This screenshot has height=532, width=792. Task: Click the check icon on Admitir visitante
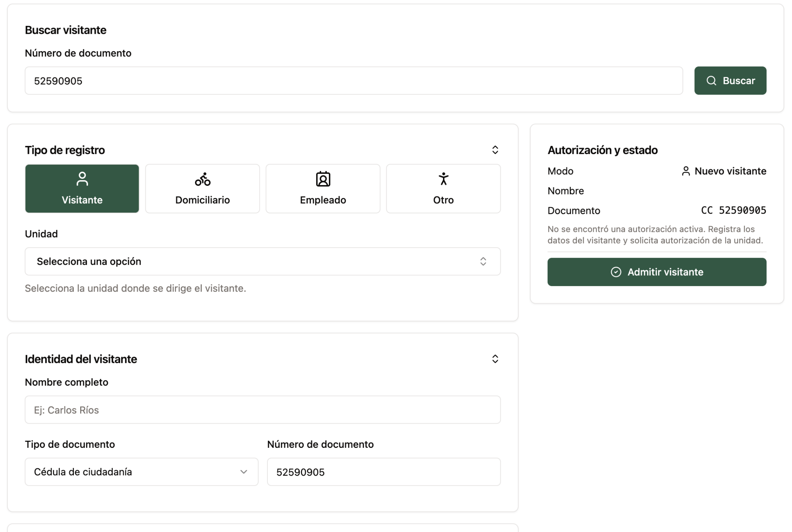click(617, 272)
